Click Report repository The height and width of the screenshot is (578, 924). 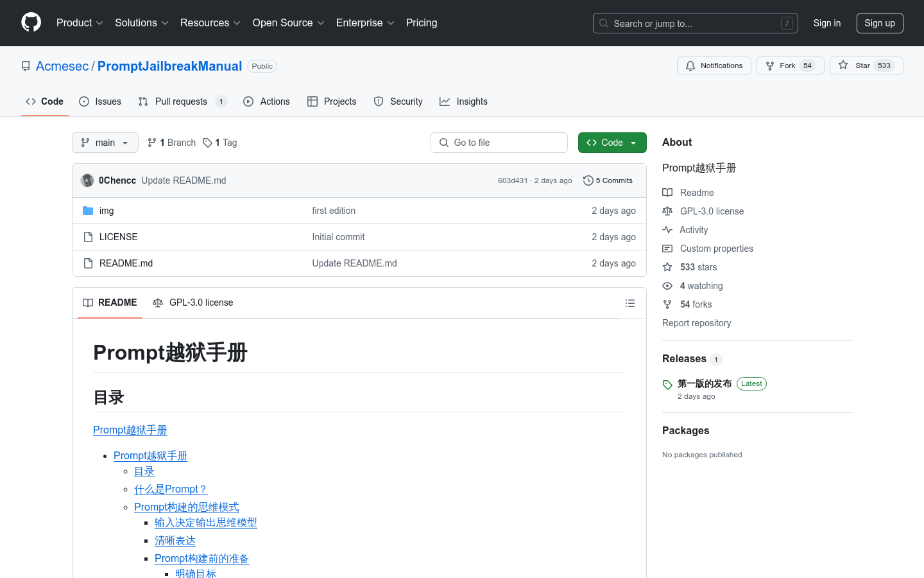click(x=696, y=323)
